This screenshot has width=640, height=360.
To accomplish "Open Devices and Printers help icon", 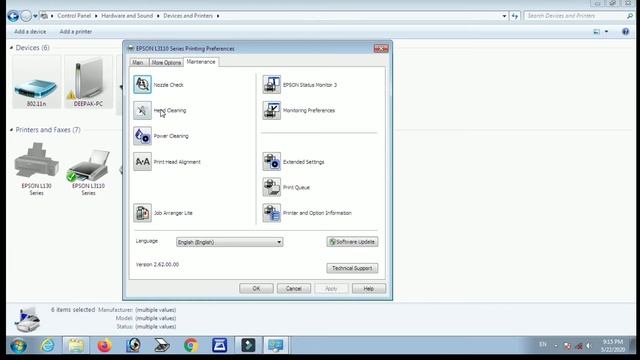I will click(625, 31).
